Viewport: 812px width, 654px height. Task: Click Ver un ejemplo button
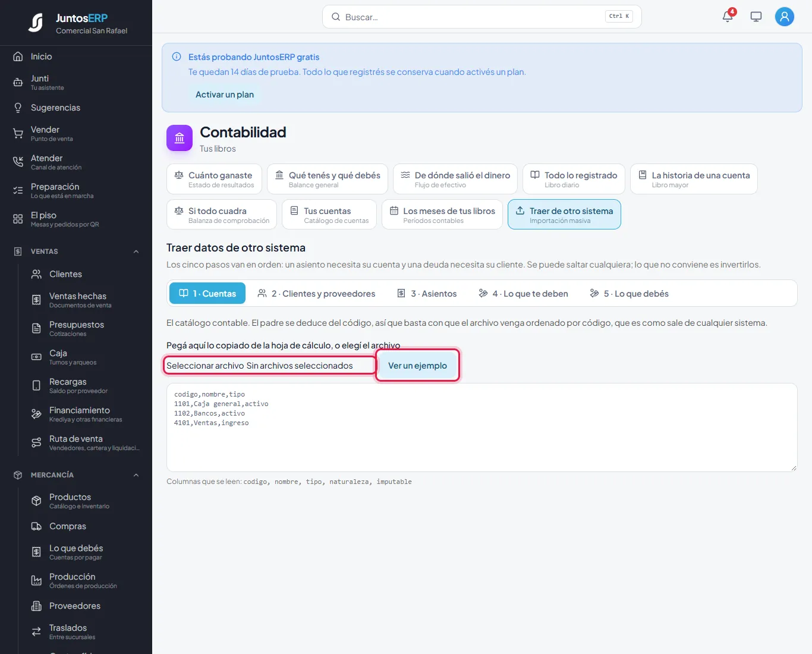[x=417, y=365]
